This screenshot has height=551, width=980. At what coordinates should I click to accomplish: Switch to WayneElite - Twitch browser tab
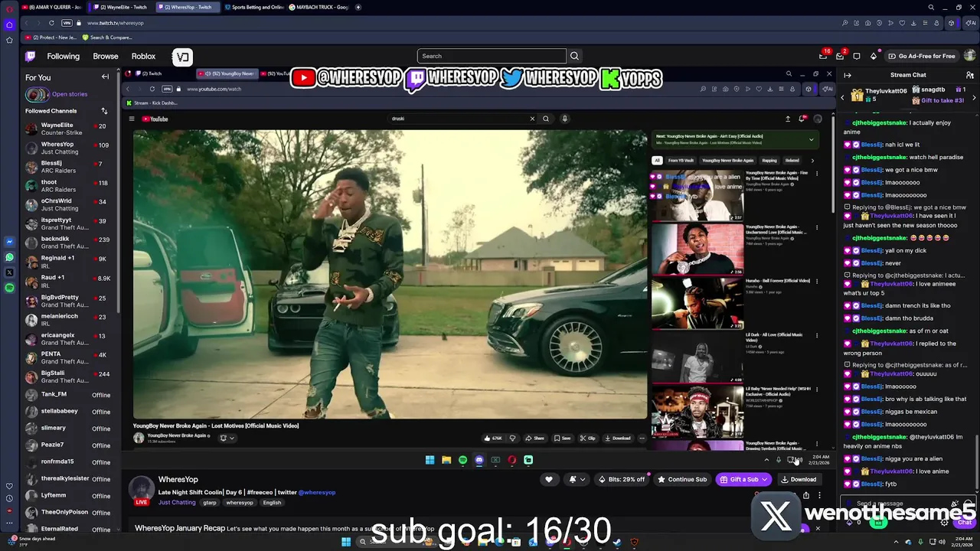[x=120, y=7]
